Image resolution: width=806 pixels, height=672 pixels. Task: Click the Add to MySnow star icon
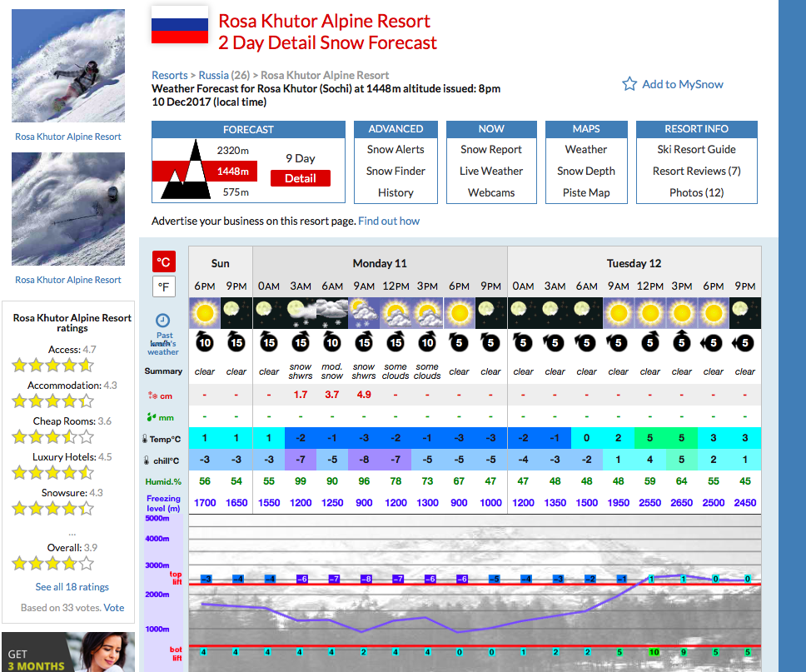629,84
